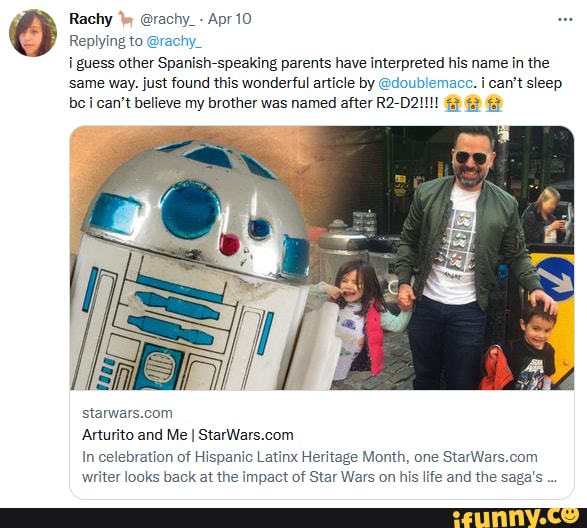
Task: Open the R2-D2 toy preview image
Action: 198,258
